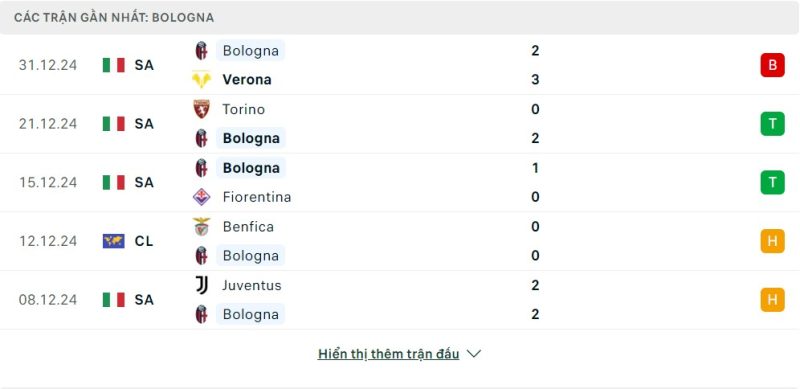Click the Các trận gần nhất: Bologna header
The width and height of the screenshot is (800, 389).
coord(114,17)
